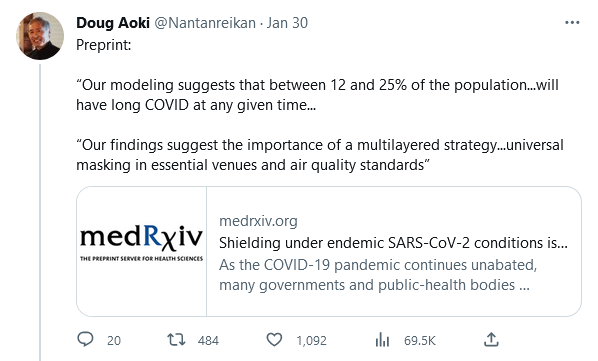Click the Doug Aoki display name
This screenshot has height=361, width=598.
pyautogui.click(x=113, y=23)
